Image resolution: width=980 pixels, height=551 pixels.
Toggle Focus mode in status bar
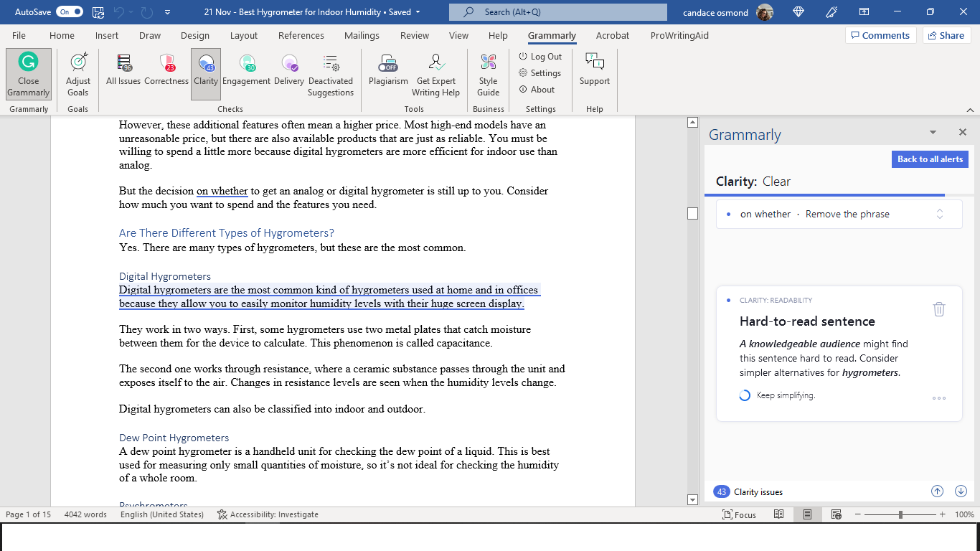pos(740,514)
